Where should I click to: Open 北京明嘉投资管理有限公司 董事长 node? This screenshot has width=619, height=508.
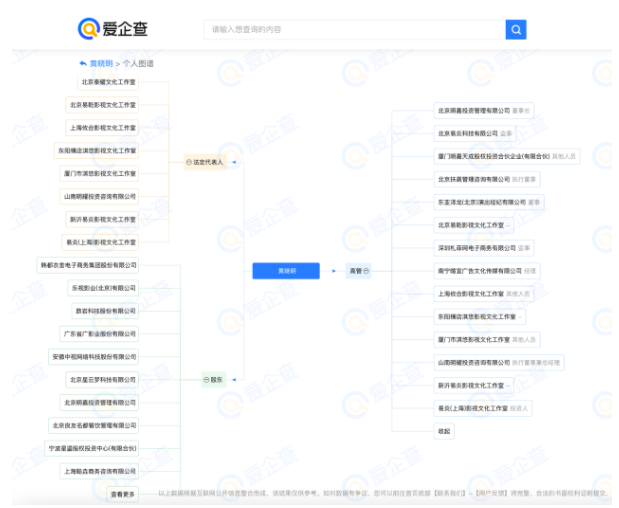click(x=484, y=111)
